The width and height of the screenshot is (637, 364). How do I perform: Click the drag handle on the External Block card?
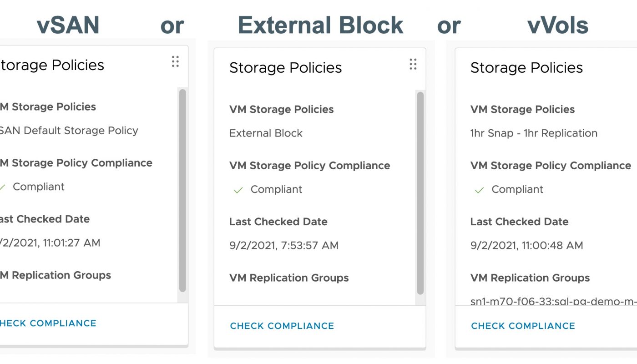(x=413, y=64)
